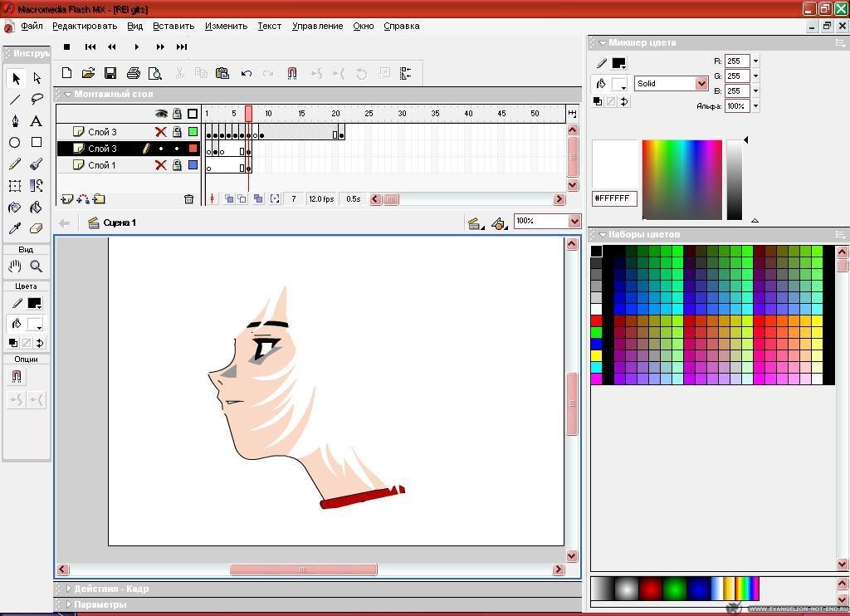Screen dimensions: 850x616
Task: Open the 100% stage zoom dropdown
Action: click(574, 222)
